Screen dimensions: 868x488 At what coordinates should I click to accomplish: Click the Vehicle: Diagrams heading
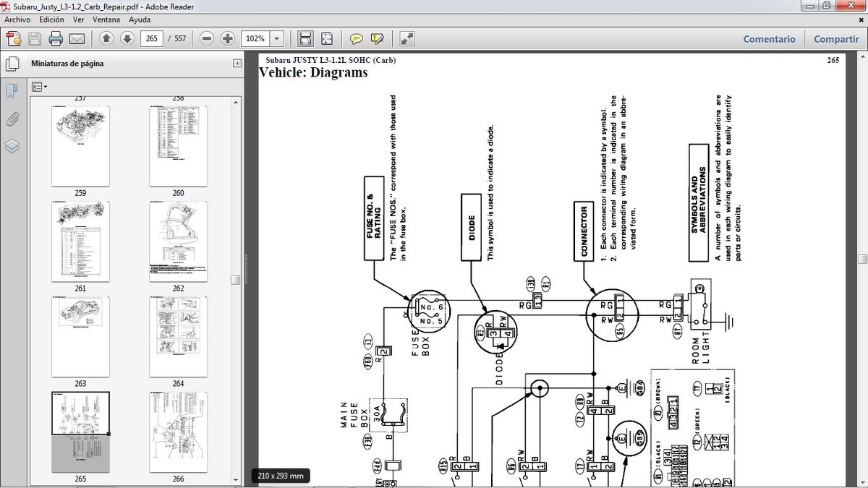click(x=313, y=72)
